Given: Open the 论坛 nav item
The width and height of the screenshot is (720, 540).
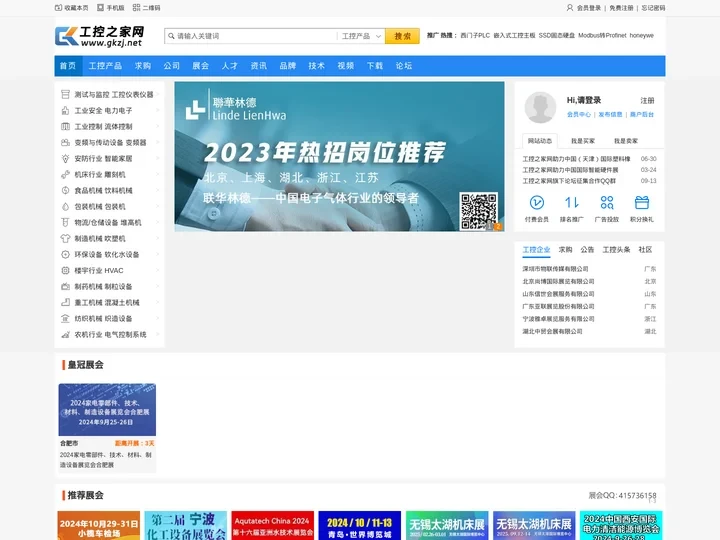Looking at the screenshot, I should tap(404, 66).
